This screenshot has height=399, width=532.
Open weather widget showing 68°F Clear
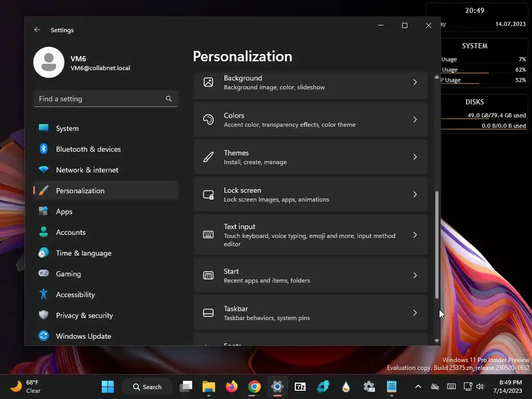[25, 387]
